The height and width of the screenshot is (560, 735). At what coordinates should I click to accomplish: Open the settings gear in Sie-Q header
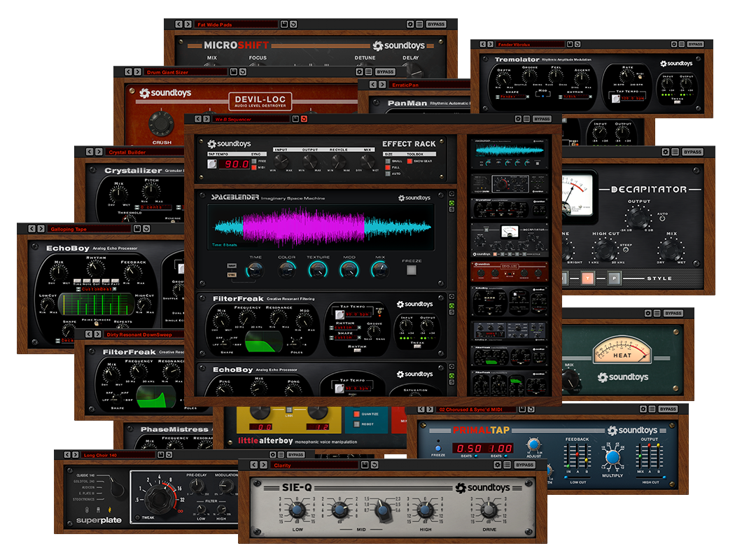496,465
